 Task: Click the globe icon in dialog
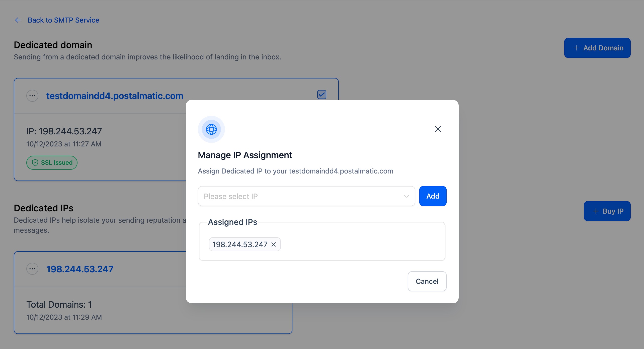click(211, 129)
